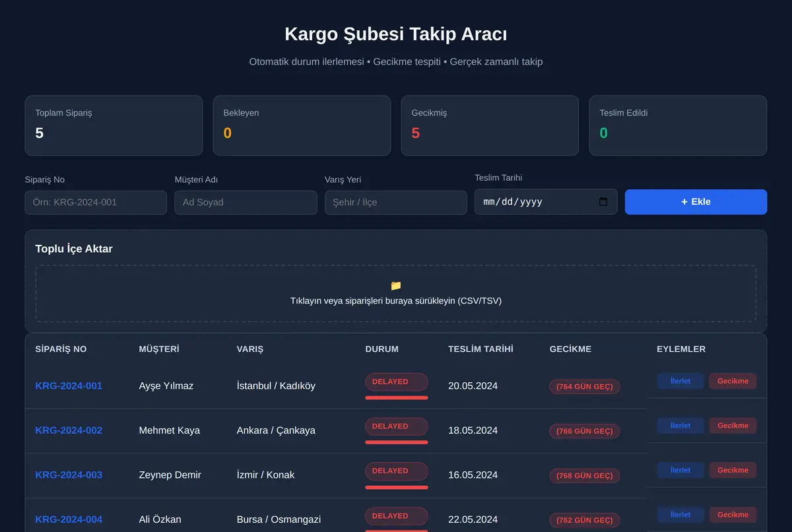Open order link KRG-2024-001
The image size is (792, 532).
click(x=69, y=385)
